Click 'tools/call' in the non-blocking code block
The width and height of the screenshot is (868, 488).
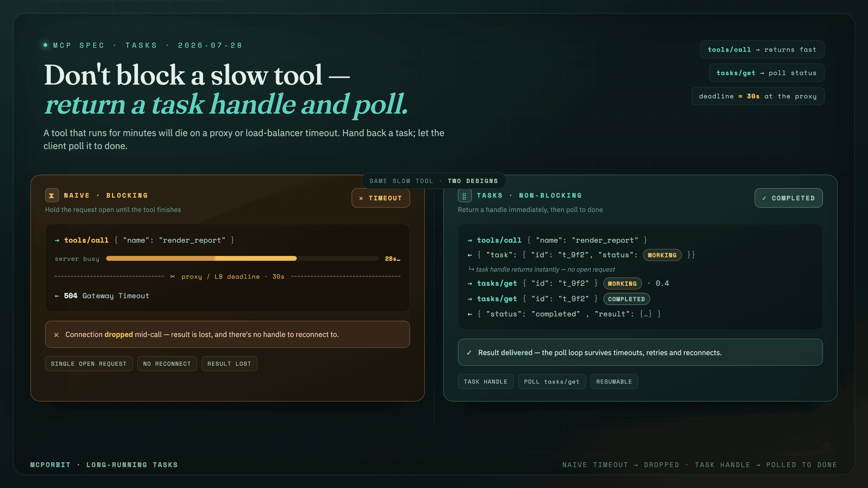[499, 240]
